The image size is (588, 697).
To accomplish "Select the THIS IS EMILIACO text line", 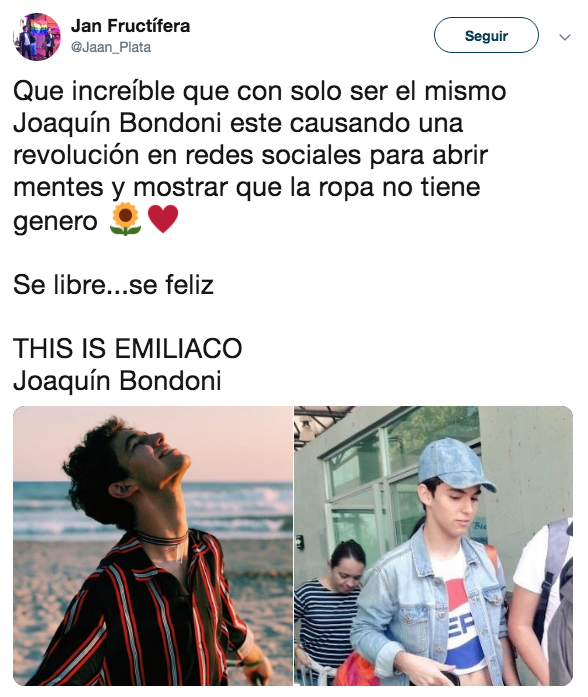I will 128,348.
